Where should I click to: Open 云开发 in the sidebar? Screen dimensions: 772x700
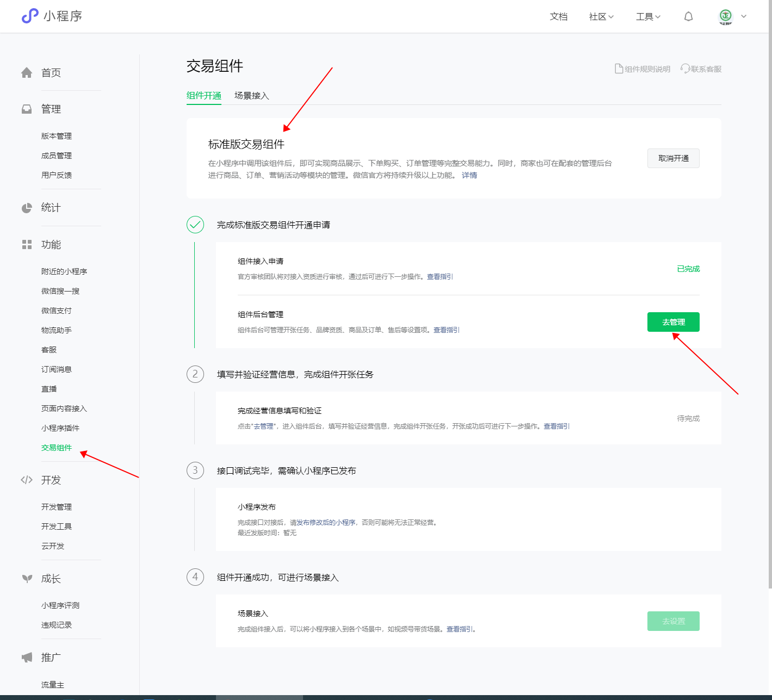click(x=53, y=546)
